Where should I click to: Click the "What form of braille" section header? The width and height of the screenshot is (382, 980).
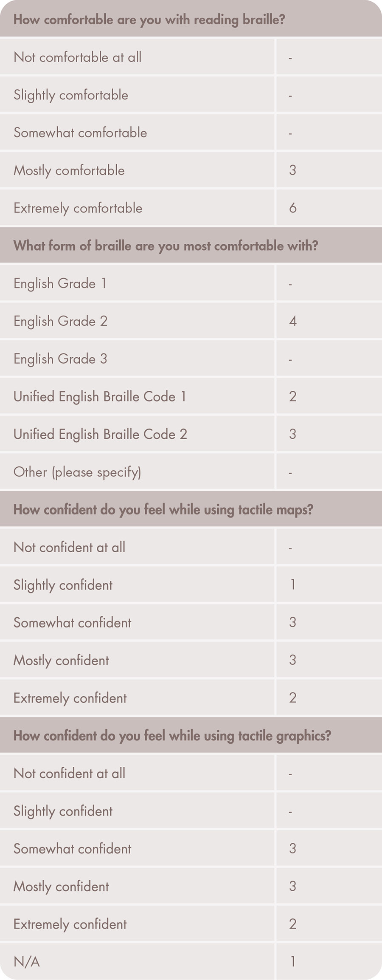coord(166,246)
